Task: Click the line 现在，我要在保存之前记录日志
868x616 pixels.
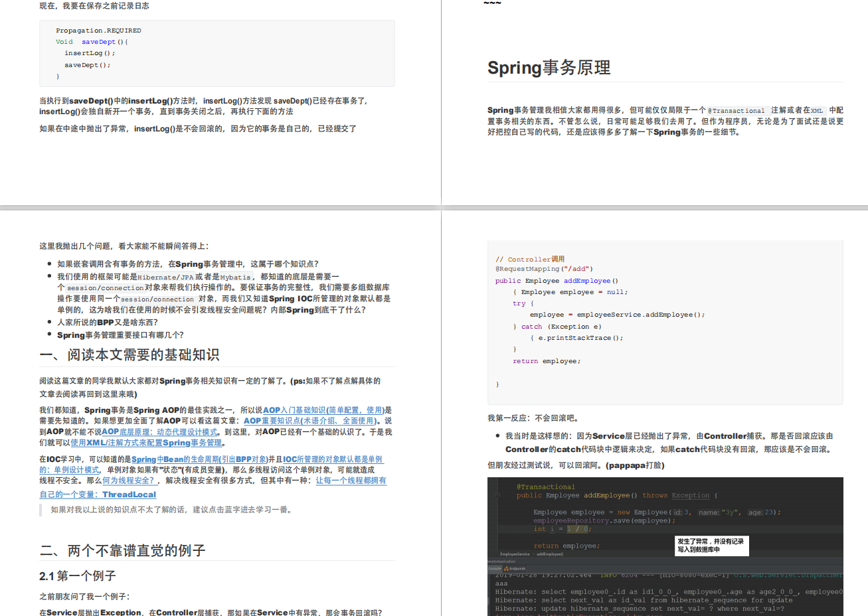Action: 94,6
